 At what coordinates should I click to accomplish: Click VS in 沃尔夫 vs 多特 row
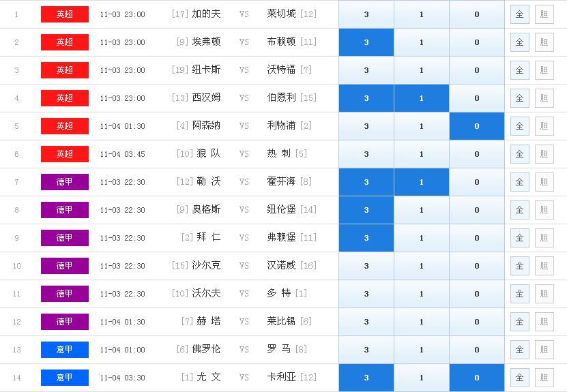click(244, 294)
